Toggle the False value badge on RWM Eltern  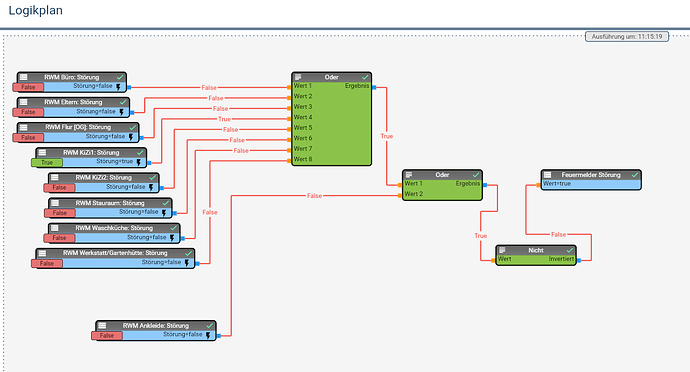click(x=28, y=112)
